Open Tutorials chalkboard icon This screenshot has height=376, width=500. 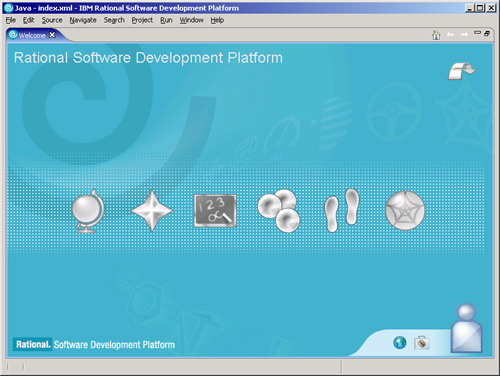(x=215, y=211)
